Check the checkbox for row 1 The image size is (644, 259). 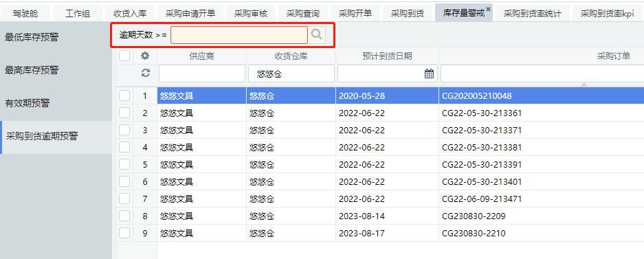coord(124,95)
